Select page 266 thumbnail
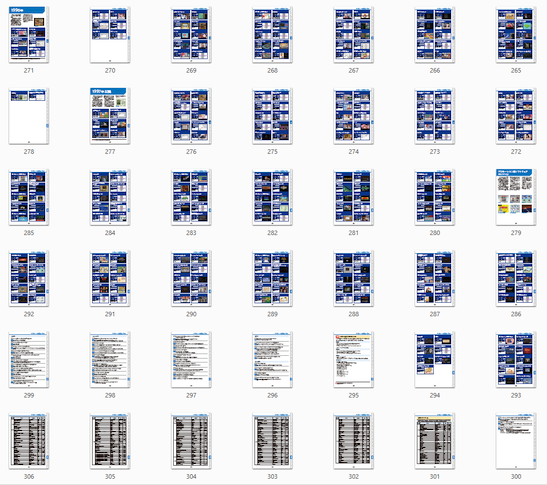 (x=435, y=35)
